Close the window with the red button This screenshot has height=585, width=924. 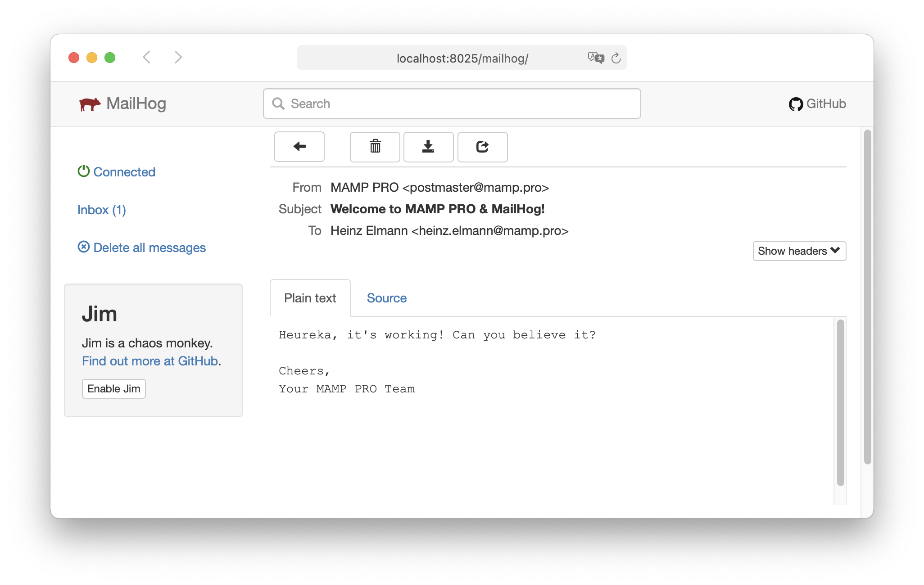(x=74, y=58)
